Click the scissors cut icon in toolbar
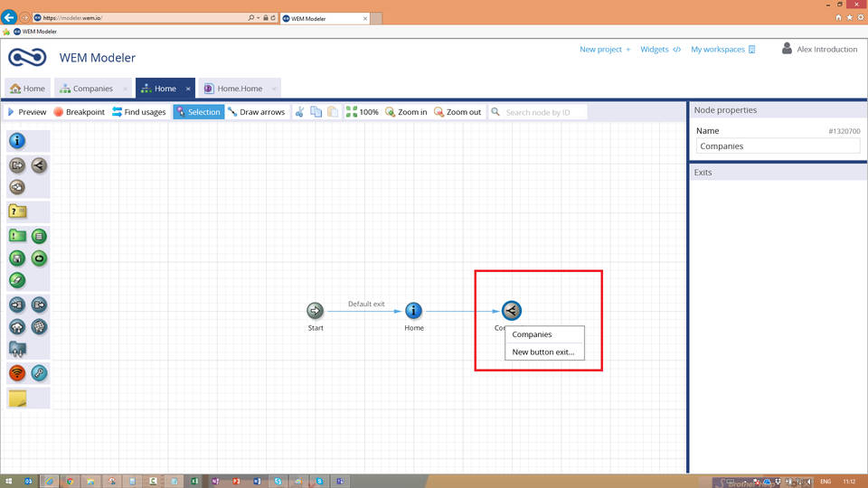This screenshot has height=488, width=868. (x=299, y=112)
